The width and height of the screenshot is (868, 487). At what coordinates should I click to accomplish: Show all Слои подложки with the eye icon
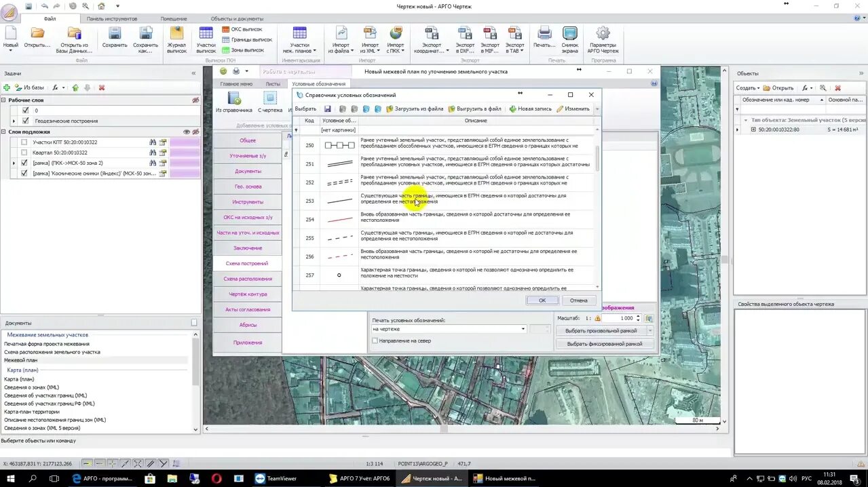(187, 132)
